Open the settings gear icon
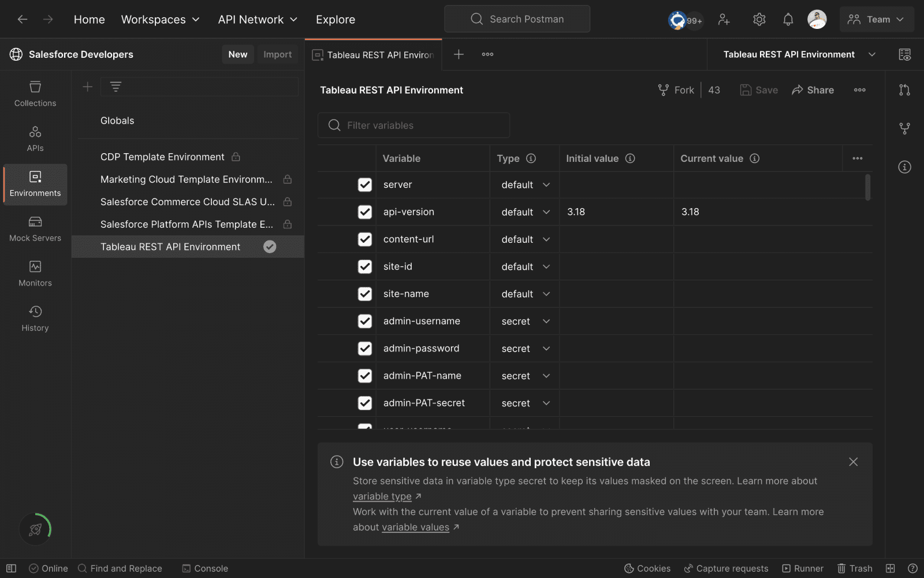 (759, 20)
